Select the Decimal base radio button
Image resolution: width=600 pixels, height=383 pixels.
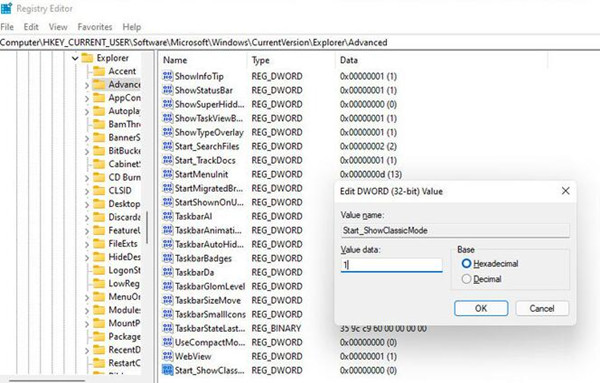(x=466, y=279)
